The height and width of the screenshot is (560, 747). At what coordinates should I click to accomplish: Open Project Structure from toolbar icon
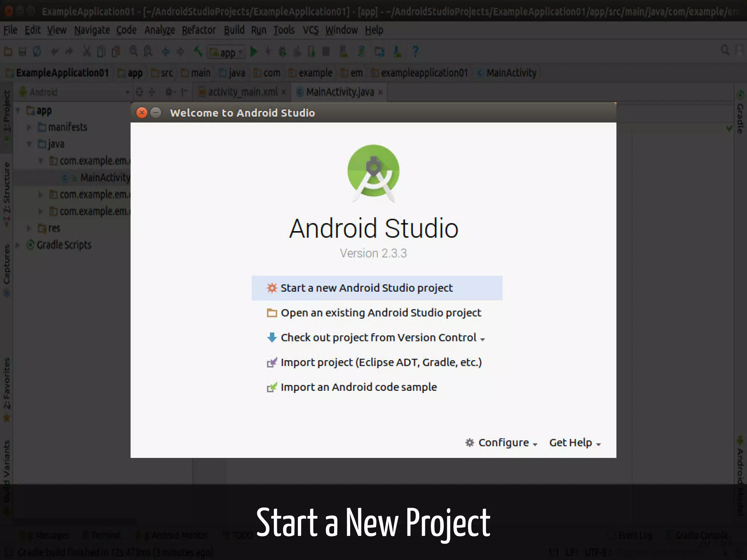coord(379,51)
